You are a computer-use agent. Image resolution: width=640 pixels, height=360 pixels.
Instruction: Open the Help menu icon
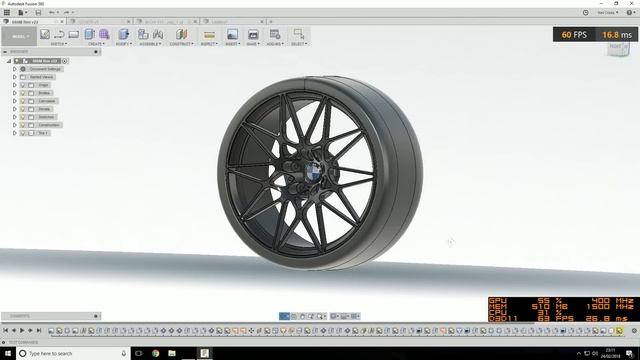point(630,13)
